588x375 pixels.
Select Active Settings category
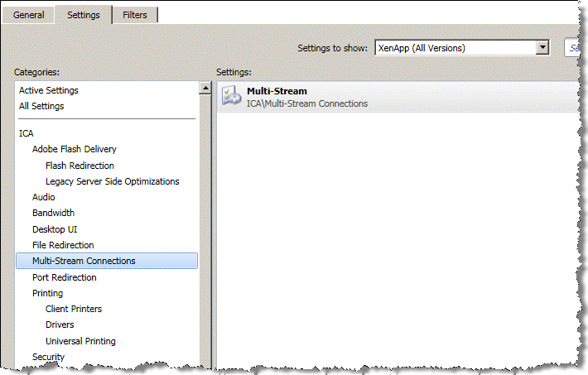coord(49,90)
